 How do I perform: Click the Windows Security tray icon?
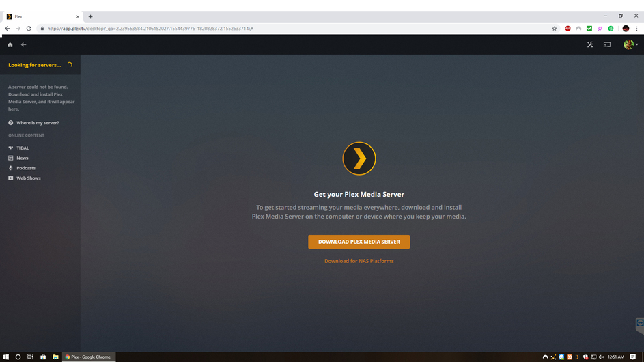point(586,357)
